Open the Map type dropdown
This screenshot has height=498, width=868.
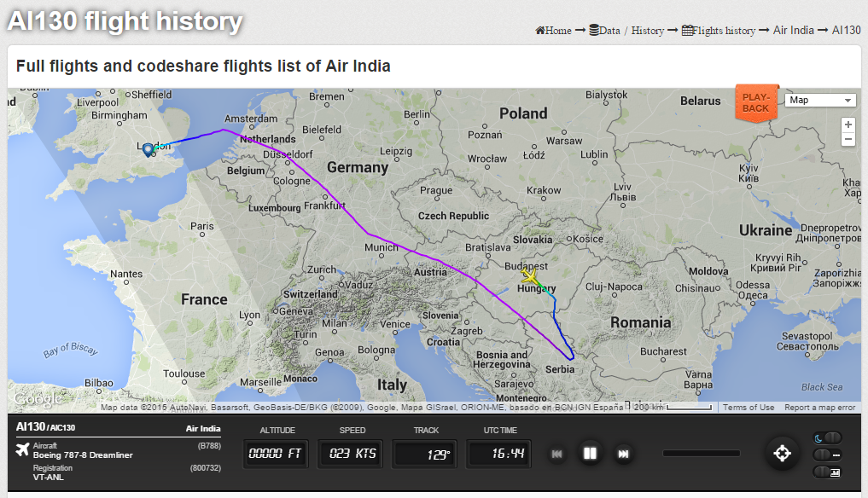point(818,100)
